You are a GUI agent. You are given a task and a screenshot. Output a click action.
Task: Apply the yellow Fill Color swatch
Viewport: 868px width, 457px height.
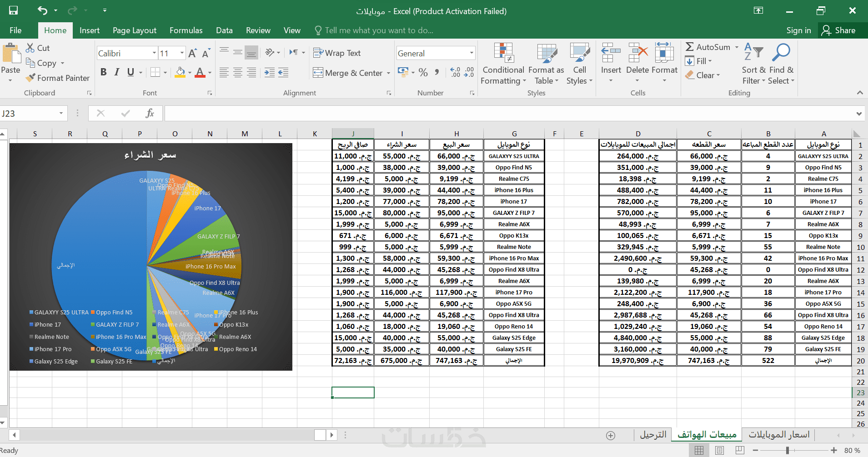click(x=180, y=72)
